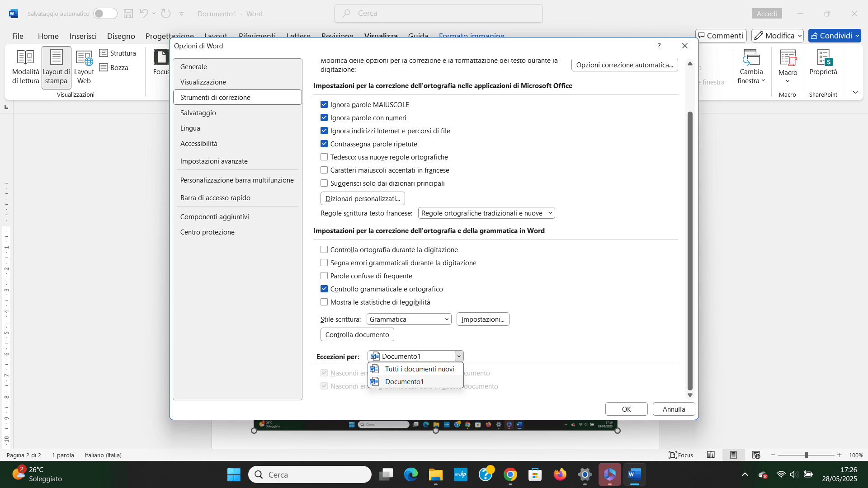
Task: Open the Condividi share dropdown
Action: [x=835, y=36]
